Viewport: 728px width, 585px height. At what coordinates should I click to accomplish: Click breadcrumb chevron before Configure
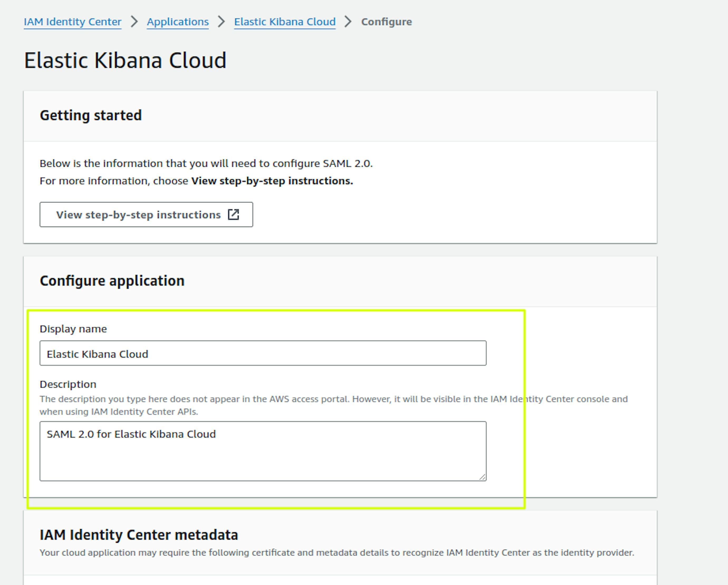[348, 22]
